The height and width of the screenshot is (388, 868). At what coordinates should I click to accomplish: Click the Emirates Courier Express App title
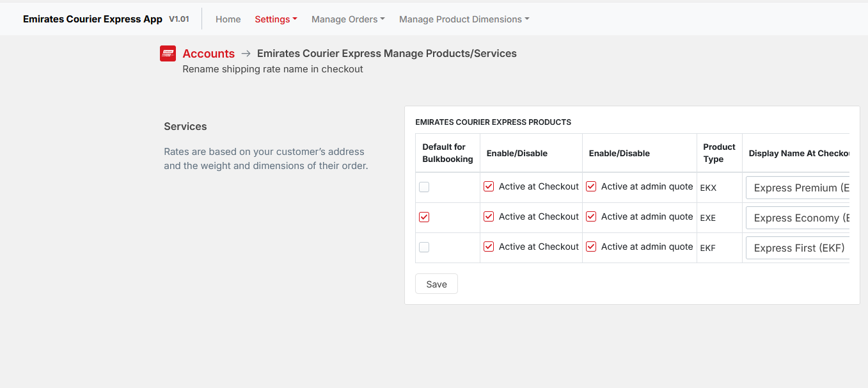tap(93, 19)
